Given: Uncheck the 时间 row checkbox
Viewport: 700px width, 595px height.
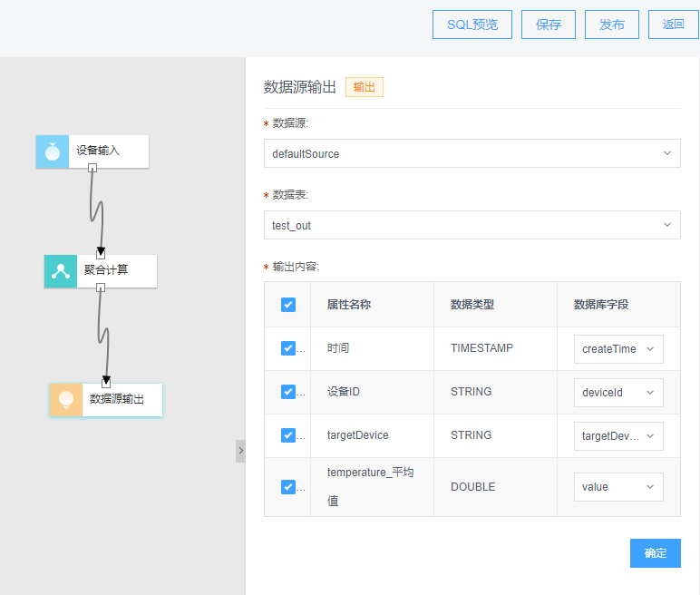Looking at the screenshot, I should 288,348.
